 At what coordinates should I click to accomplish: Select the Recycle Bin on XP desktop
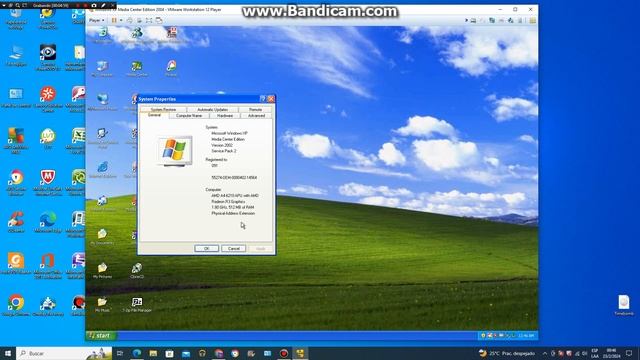coord(102,35)
